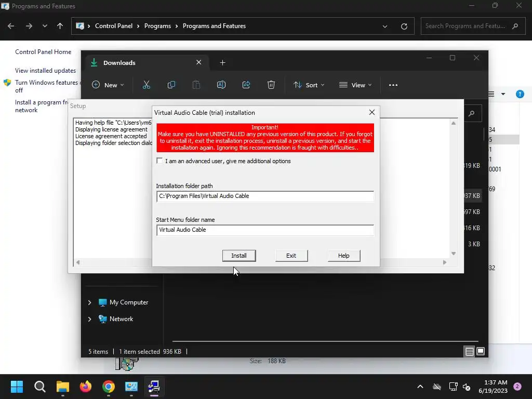Viewport: 532px width, 399px height.
Task: Go back in Programs and Features window
Action: click(11, 26)
